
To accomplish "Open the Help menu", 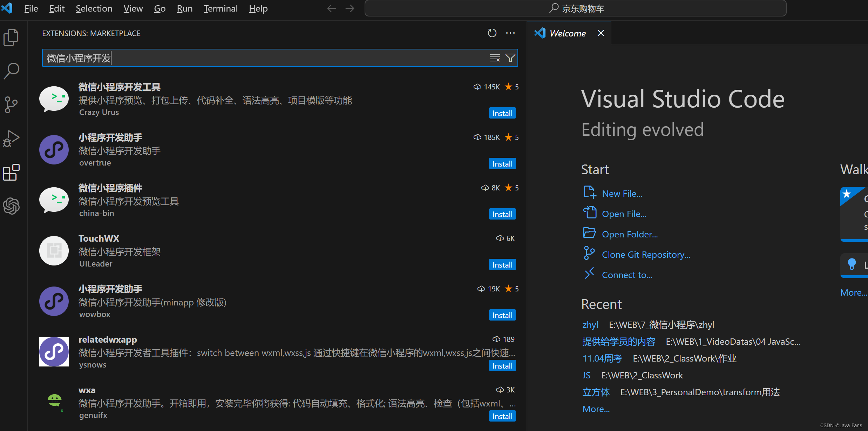I will click(x=258, y=8).
